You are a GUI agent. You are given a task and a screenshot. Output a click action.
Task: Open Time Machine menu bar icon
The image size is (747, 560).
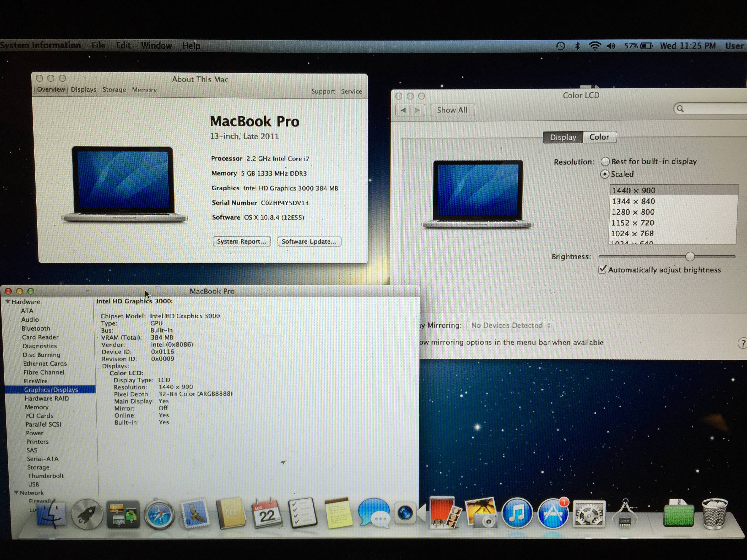click(560, 46)
